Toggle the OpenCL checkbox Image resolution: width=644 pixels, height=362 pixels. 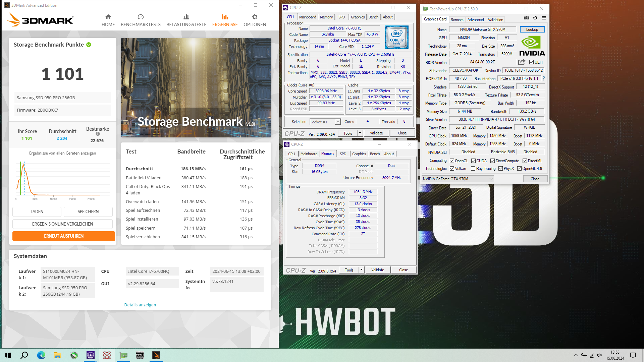pos(452,161)
